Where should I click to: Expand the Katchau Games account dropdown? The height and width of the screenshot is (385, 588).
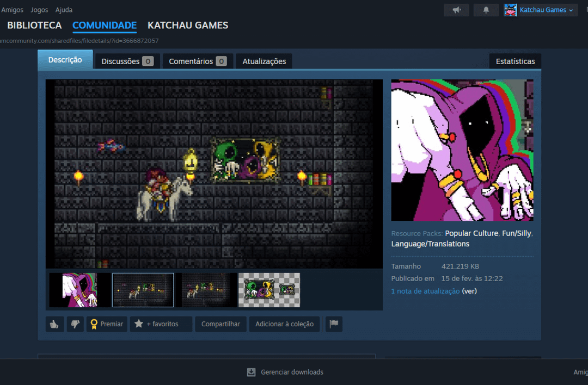(x=571, y=10)
